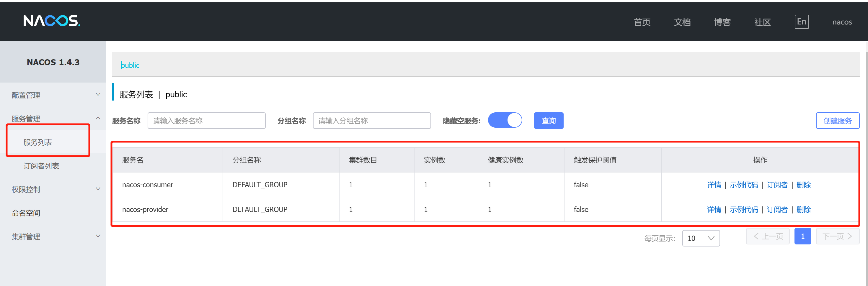The height and width of the screenshot is (286, 868).
Task: Click the 服务名称 input field
Action: pyautogui.click(x=207, y=120)
